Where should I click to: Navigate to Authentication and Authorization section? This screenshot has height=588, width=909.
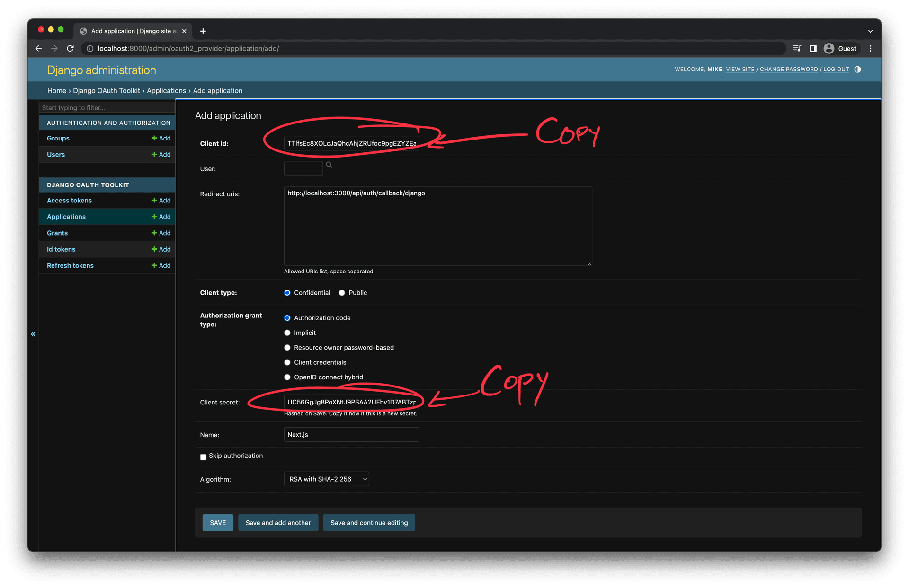[108, 122]
